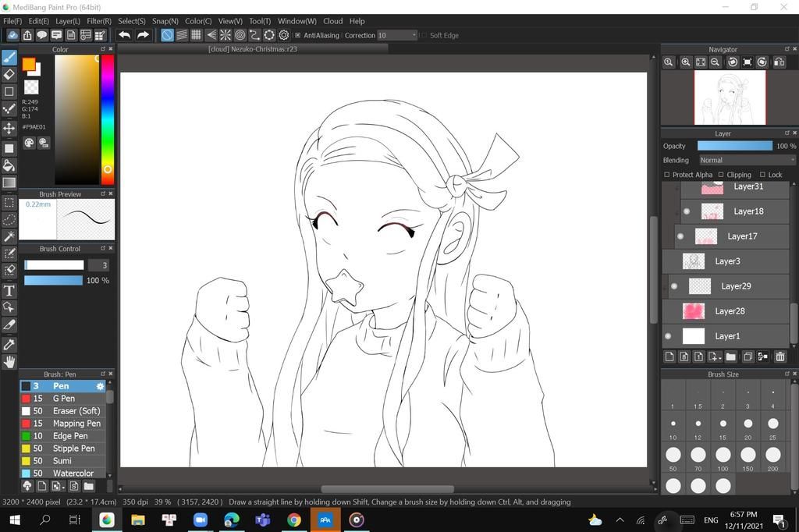The width and height of the screenshot is (799, 532).
Task: Open the Windows Start menu
Action: click(x=15, y=520)
